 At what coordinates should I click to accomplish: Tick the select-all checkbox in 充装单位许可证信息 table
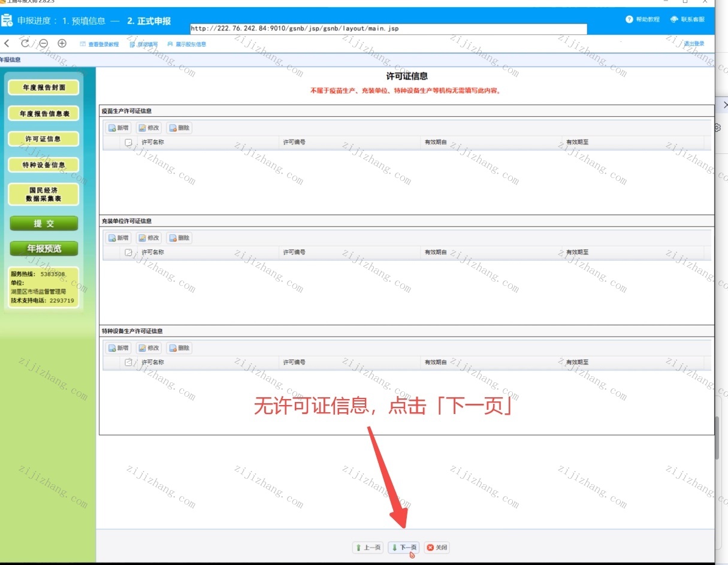pyautogui.click(x=128, y=253)
